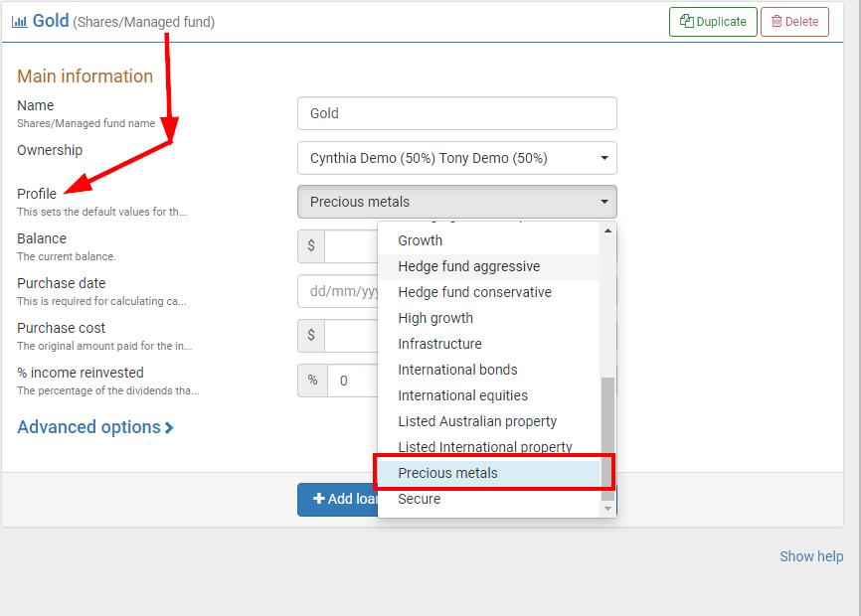
Task: Select Hedge fund aggressive option
Action: click(x=469, y=266)
